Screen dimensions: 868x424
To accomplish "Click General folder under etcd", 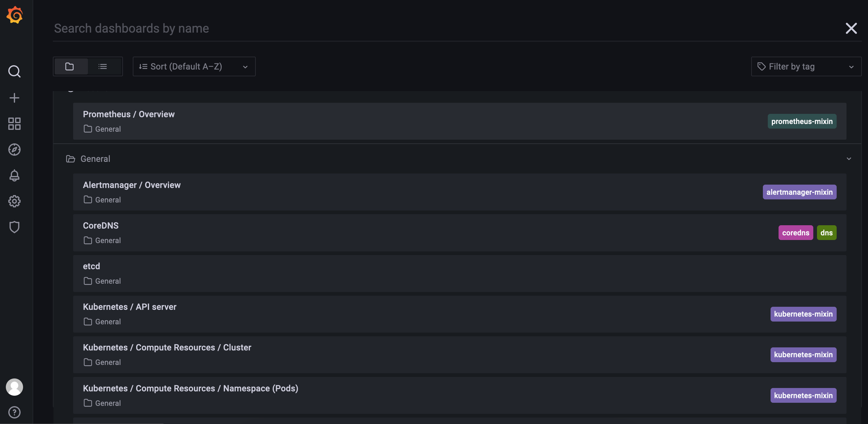I will (x=102, y=281).
